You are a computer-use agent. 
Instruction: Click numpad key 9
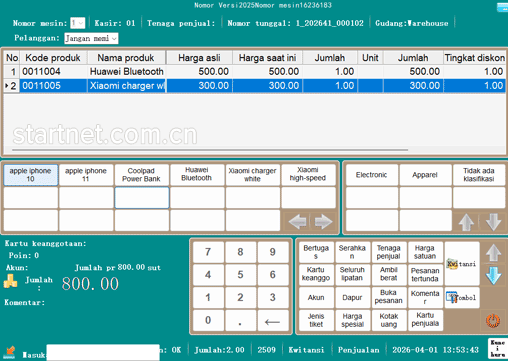[273, 252]
